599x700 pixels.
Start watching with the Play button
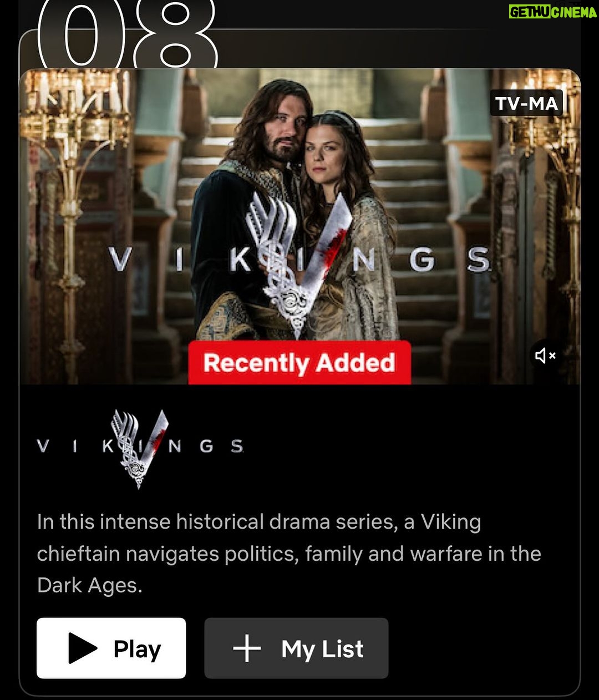point(111,648)
